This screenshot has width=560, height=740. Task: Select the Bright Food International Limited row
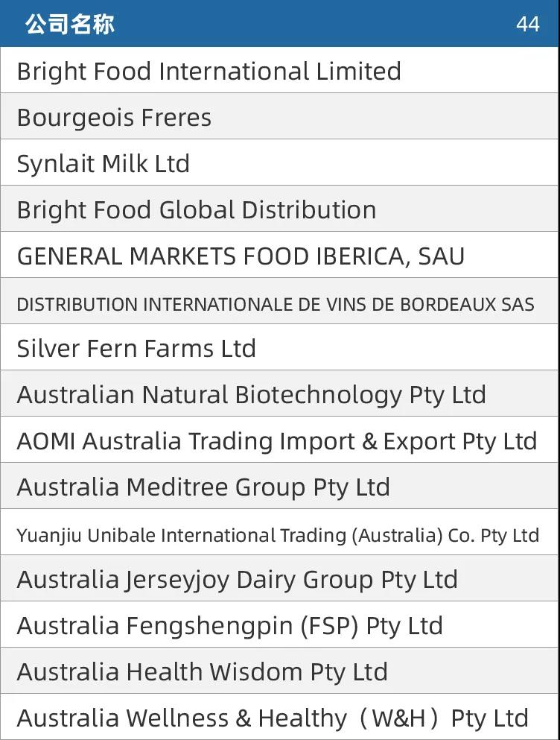(x=280, y=70)
